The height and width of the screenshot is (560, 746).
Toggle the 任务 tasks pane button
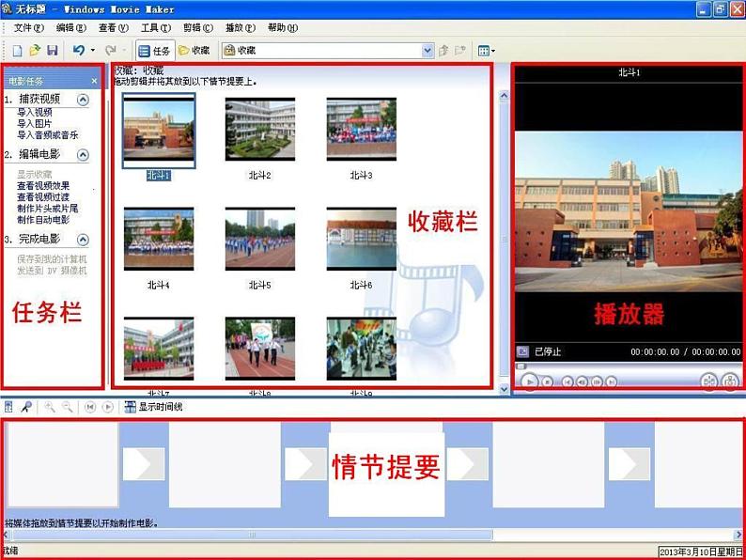tap(154, 51)
